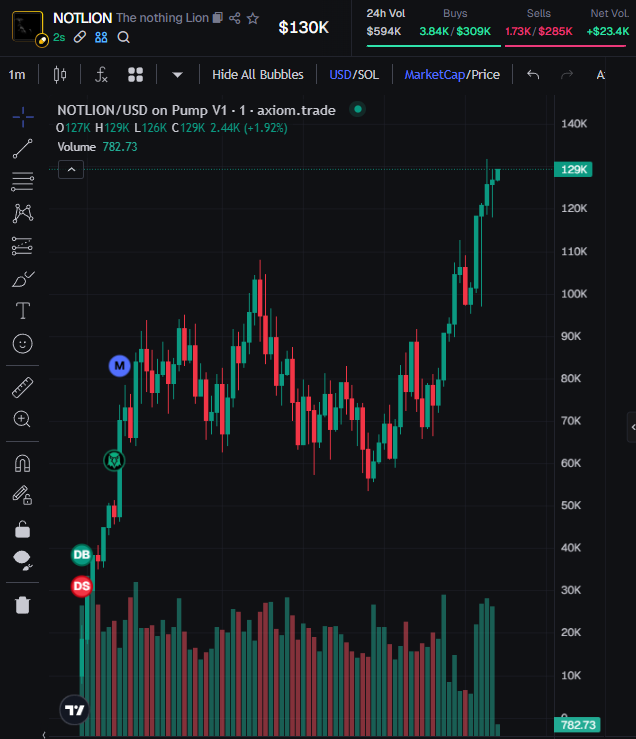Open the horizontal lines drawing tool

point(23,181)
